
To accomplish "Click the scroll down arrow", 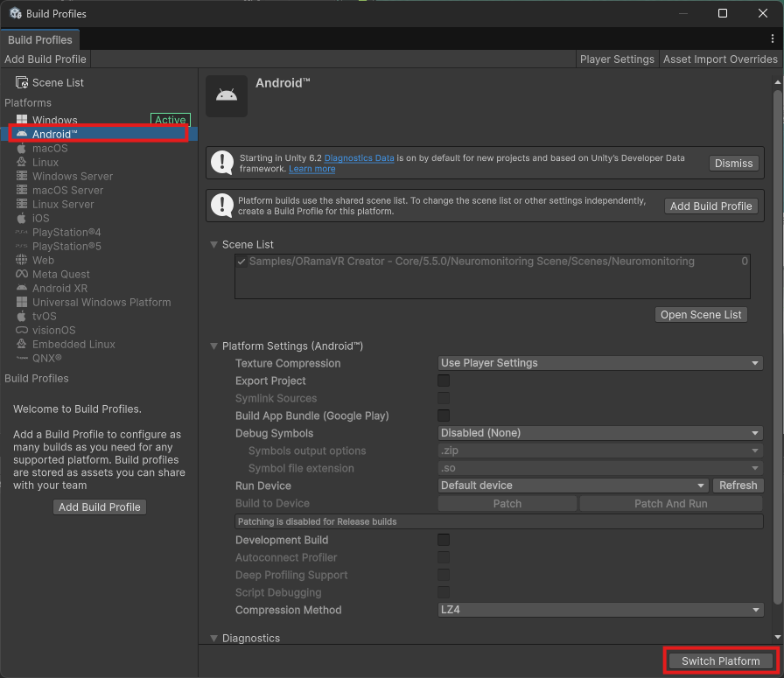I will click(778, 637).
